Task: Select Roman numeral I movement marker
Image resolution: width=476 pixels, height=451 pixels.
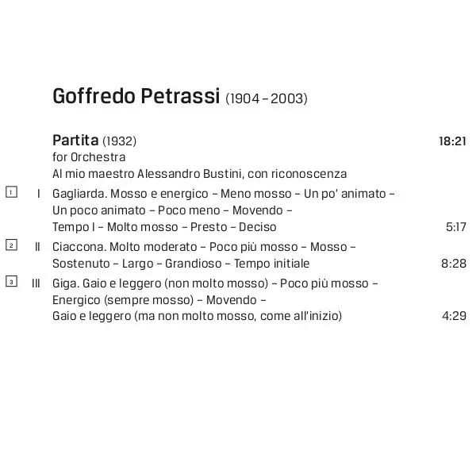Action: [x=39, y=194]
